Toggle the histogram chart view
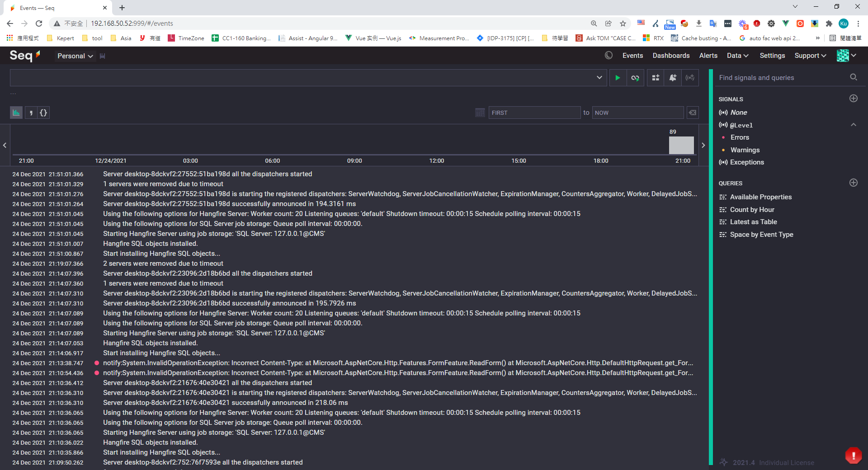The height and width of the screenshot is (470, 868). click(16, 113)
